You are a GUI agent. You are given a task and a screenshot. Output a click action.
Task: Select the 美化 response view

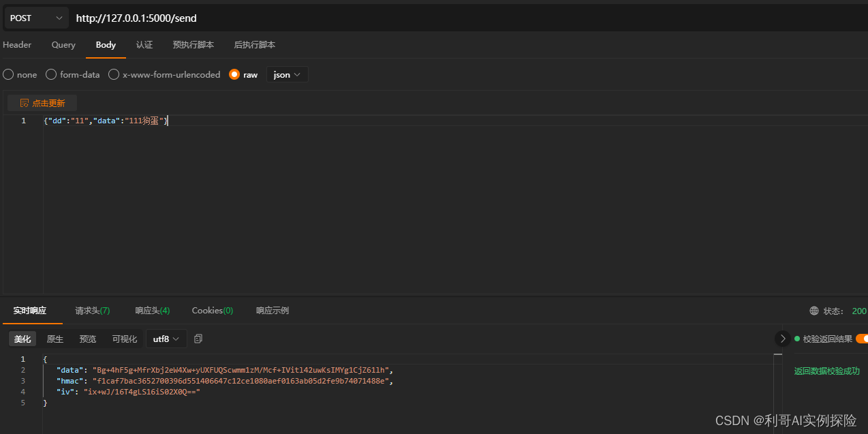22,339
